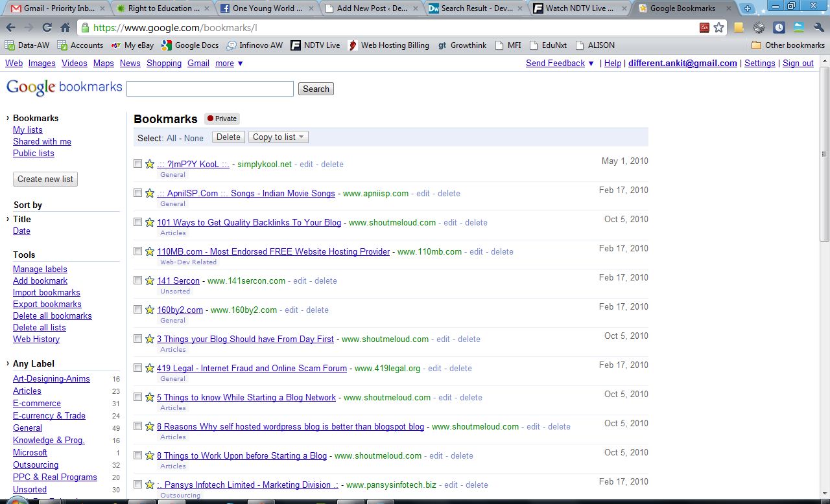Open the Export bookmarks link
The image size is (830, 504).
tap(47, 304)
